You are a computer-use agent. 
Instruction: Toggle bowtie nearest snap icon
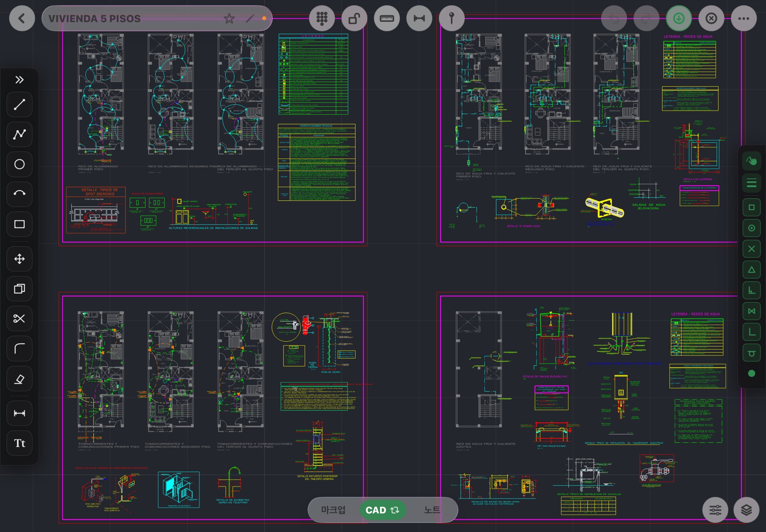pos(752,311)
